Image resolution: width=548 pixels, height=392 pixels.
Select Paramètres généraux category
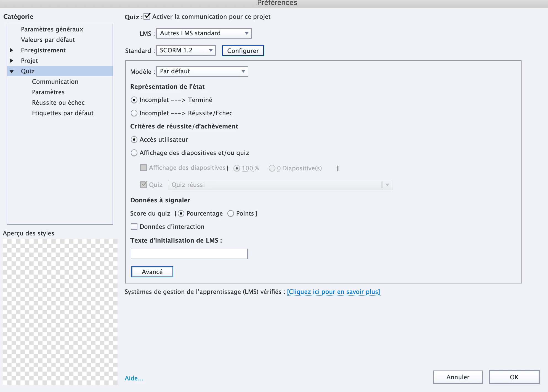tap(52, 29)
